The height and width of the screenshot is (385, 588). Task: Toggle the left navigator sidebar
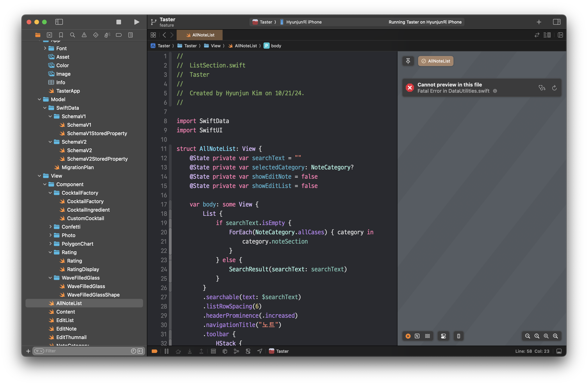click(59, 22)
